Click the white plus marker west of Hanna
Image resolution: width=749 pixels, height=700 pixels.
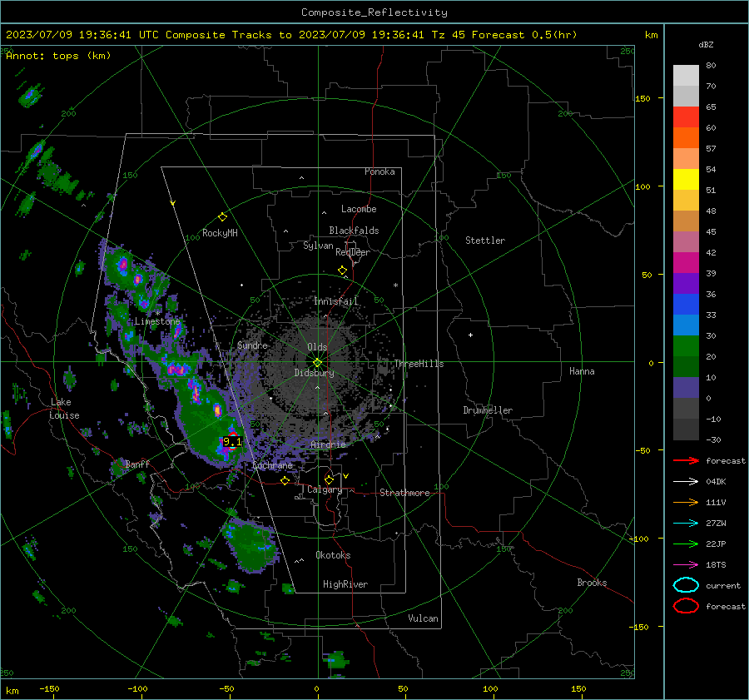pos(470,335)
